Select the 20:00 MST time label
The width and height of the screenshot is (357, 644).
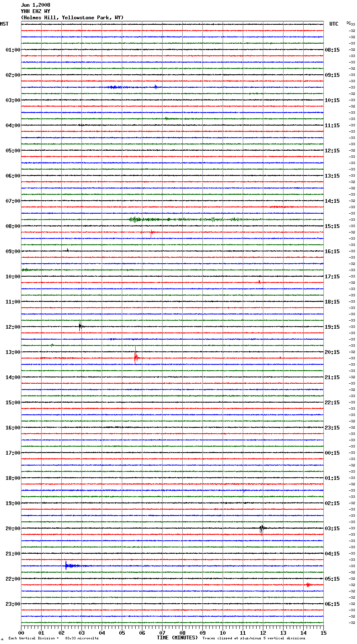point(13,529)
